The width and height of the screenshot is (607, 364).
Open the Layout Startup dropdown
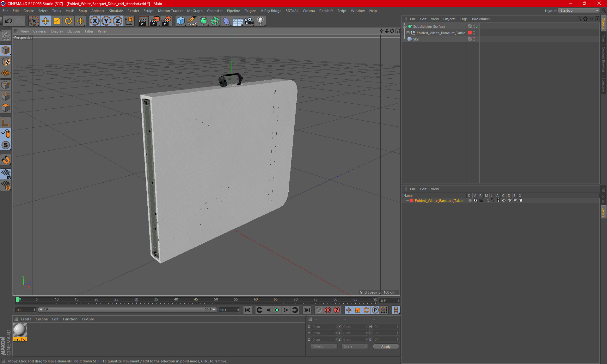579,11
